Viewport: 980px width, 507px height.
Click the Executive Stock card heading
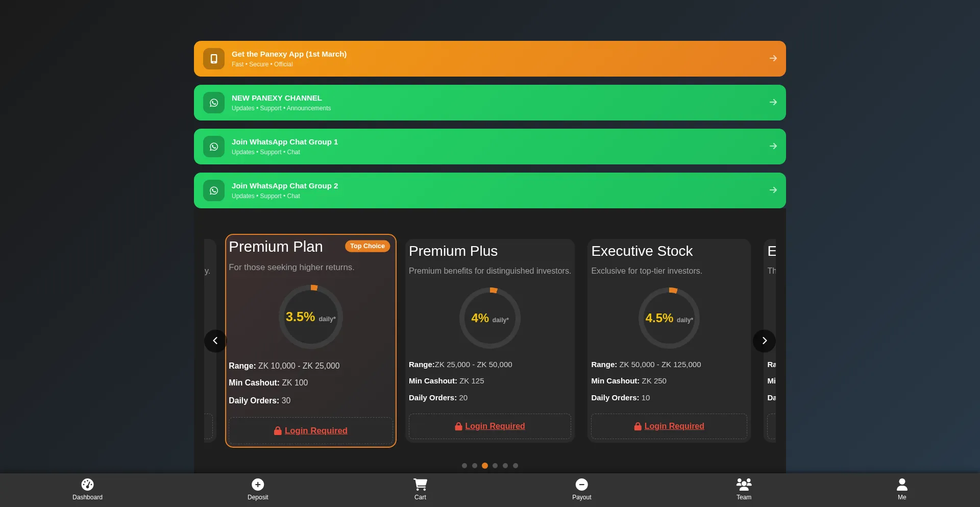point(642,251)
